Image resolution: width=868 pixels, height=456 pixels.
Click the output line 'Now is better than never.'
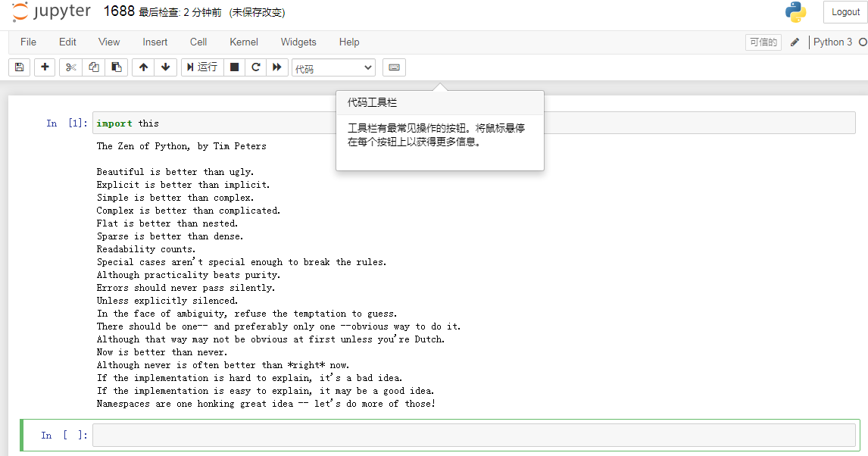click(x=162, y=352)
